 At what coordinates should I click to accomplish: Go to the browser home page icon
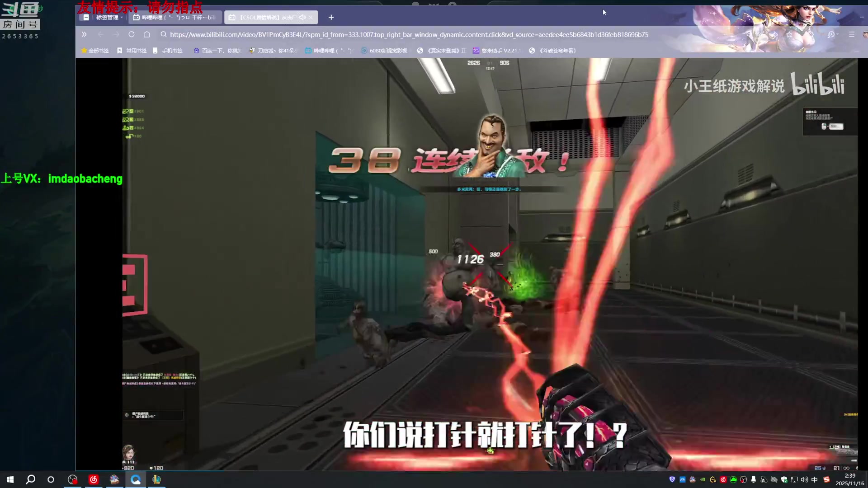[x=147, y=34]
